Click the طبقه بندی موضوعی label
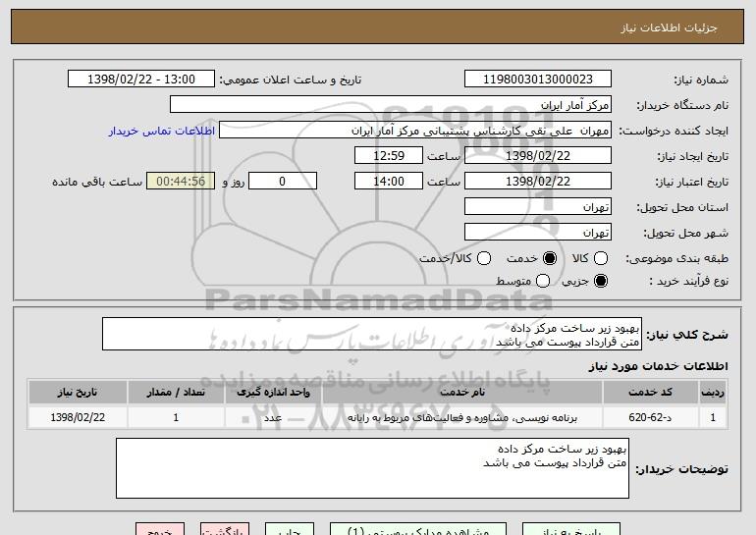Viewport: 756px width, 535px height. coord(676,259)
